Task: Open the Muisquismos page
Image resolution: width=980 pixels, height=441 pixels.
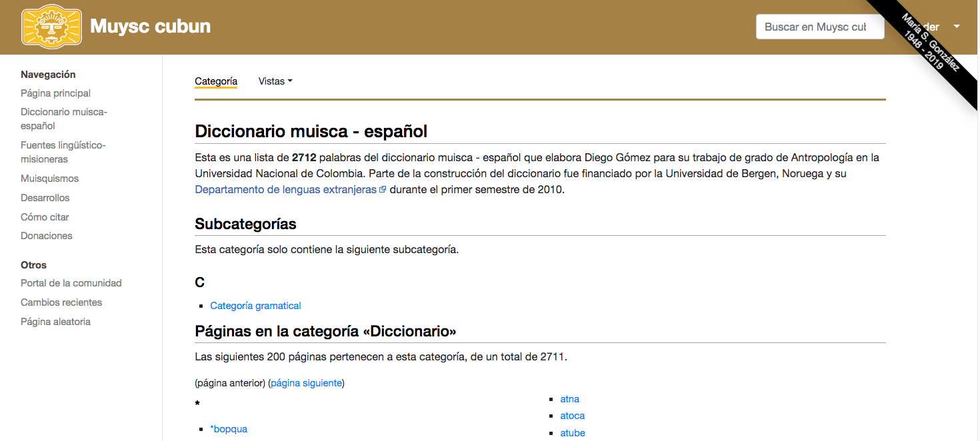Action: [x=49, y=179]
